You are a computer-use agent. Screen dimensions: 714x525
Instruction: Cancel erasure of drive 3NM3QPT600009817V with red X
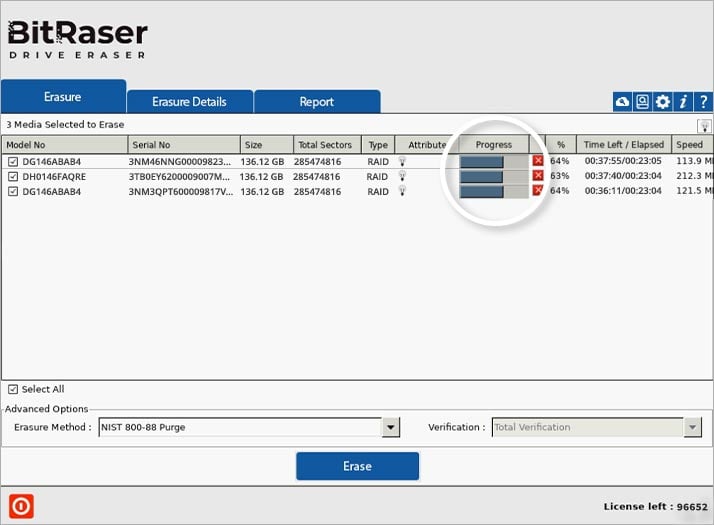[x=538, y=190]
